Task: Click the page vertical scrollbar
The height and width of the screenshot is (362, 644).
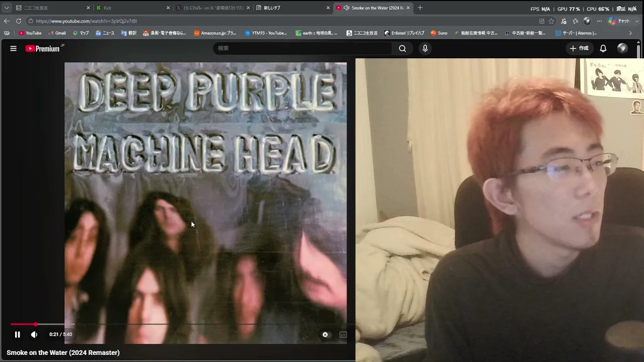Action: tap(638, 51)
